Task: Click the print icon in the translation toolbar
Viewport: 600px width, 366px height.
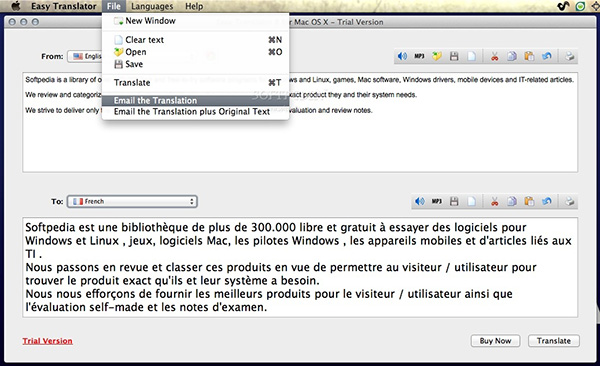Action: pos(569,201)
